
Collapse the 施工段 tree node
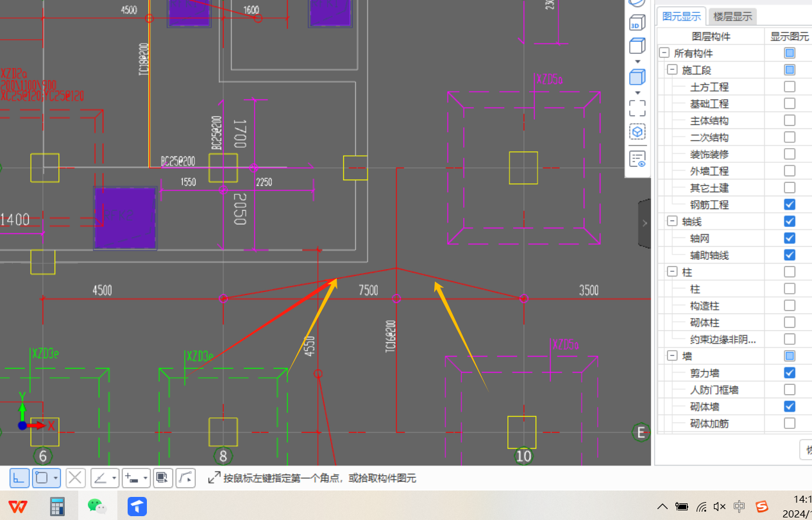(x=672, y=70)
